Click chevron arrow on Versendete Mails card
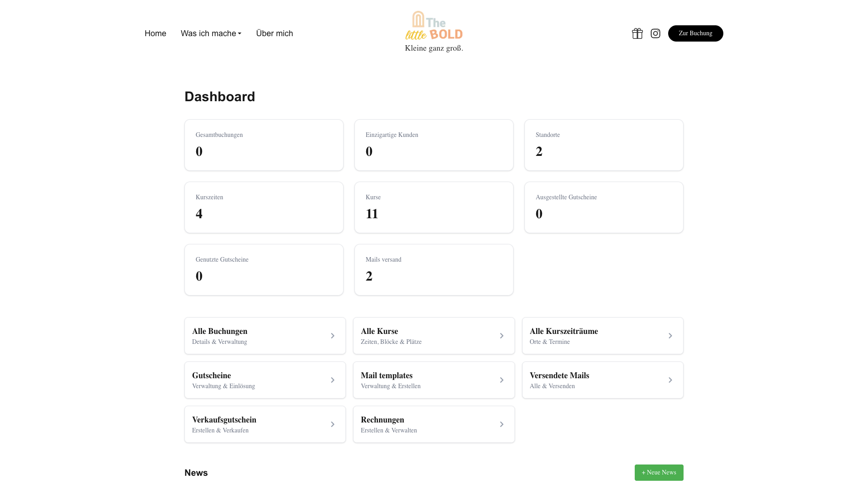The height and width of the screenshot is (488, 868). [670, 380]
